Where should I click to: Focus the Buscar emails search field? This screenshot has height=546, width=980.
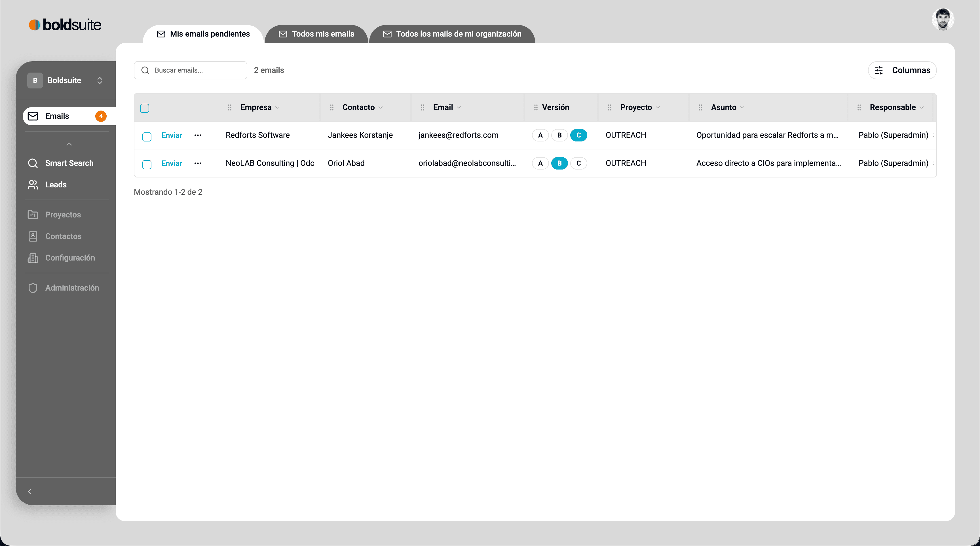(x=191, y=70)
